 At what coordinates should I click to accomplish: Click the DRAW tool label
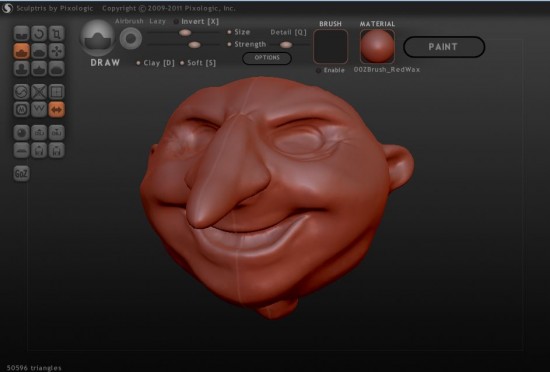pyautogui.click(x=105, y=63)
